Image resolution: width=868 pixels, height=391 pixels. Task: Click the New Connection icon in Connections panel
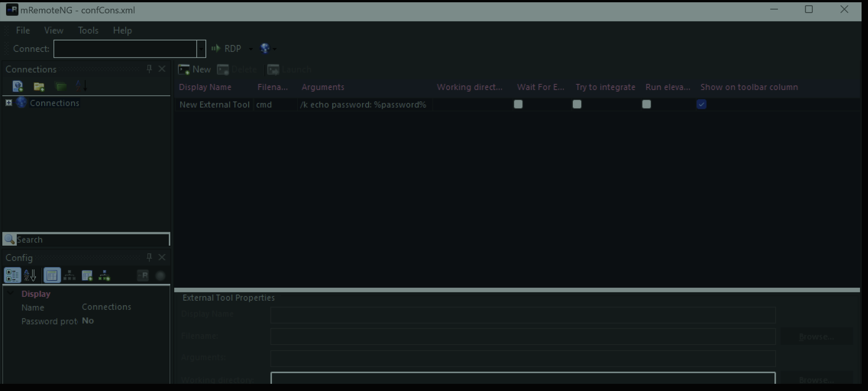pyautogui.click(x=17, y=86)
